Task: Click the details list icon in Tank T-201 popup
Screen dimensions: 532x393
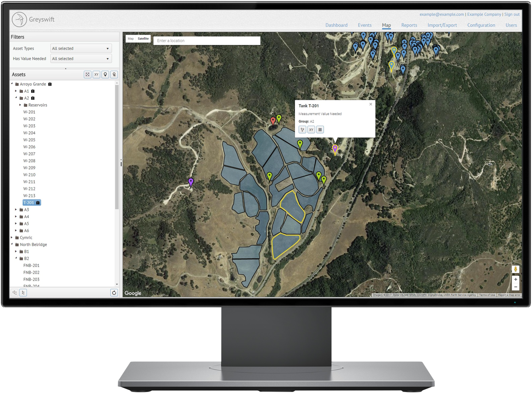Action: click(320, 130)
